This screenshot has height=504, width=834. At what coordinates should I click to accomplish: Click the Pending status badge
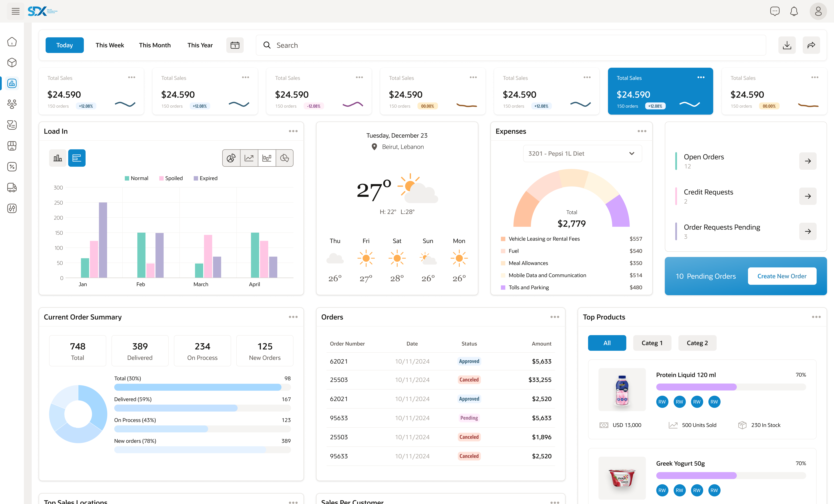pos(469,418)
